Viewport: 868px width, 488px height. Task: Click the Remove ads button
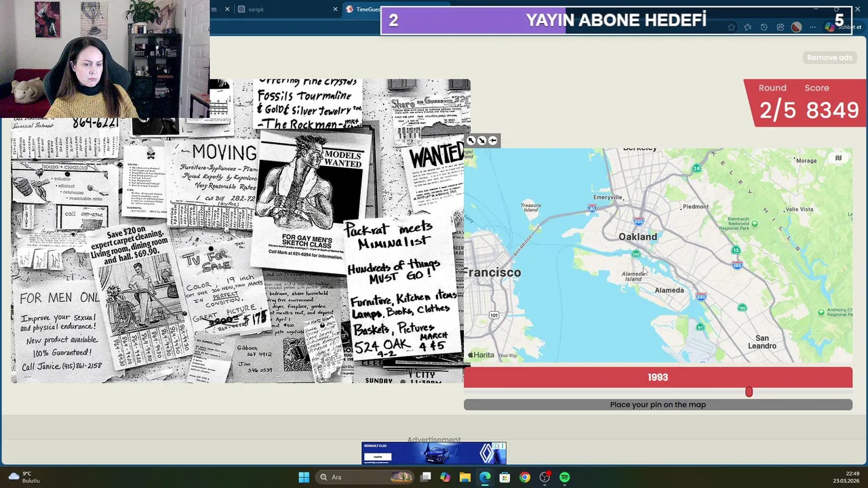pyautogui.click(x=829, y=58)
